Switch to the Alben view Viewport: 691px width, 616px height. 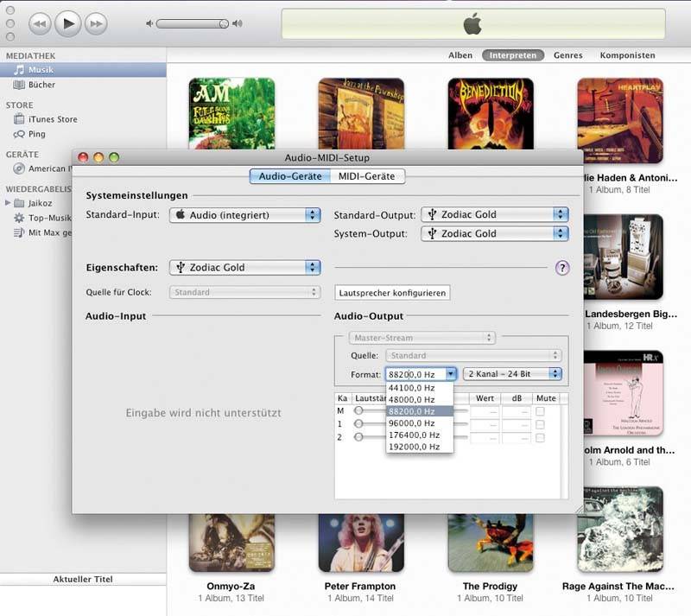[460, 55]
